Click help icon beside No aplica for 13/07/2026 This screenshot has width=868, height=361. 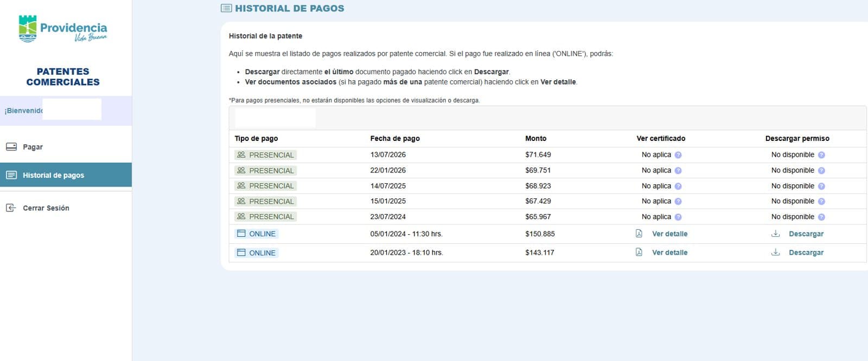[678, 155]
